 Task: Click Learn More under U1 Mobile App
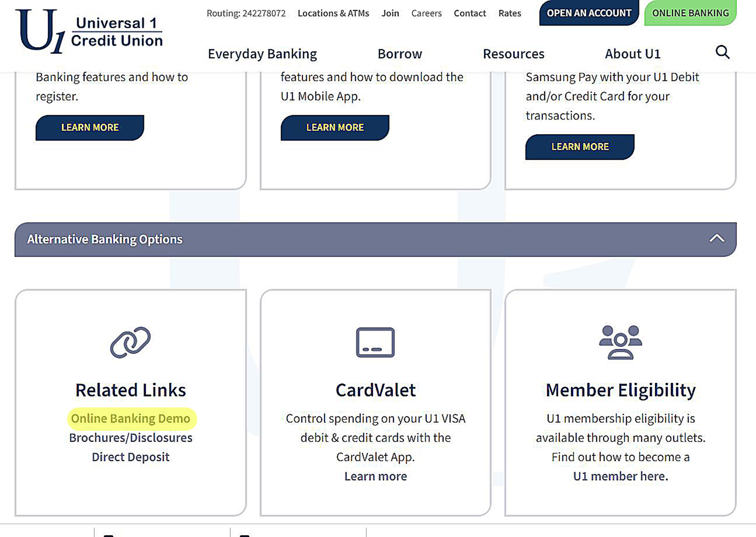pos(335,128)
